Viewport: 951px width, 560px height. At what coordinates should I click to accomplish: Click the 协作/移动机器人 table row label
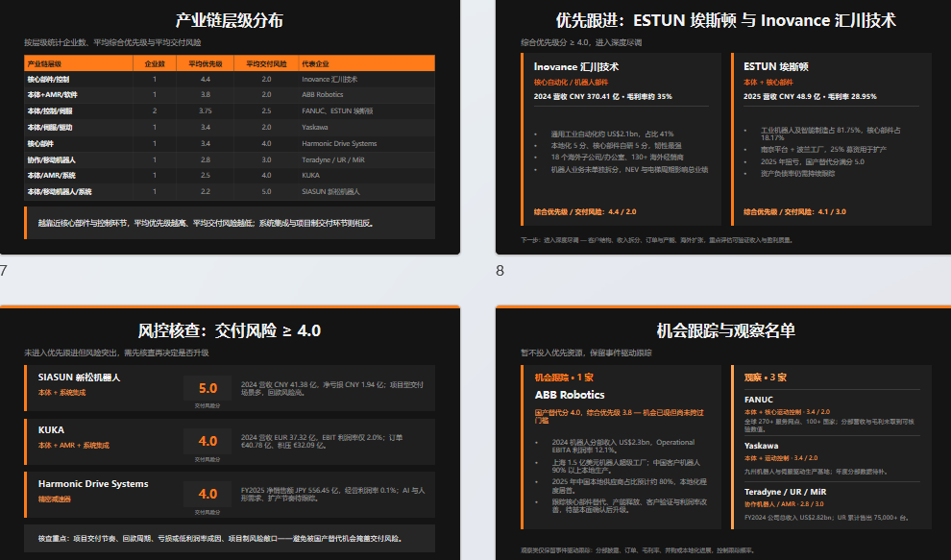point(52,159)
